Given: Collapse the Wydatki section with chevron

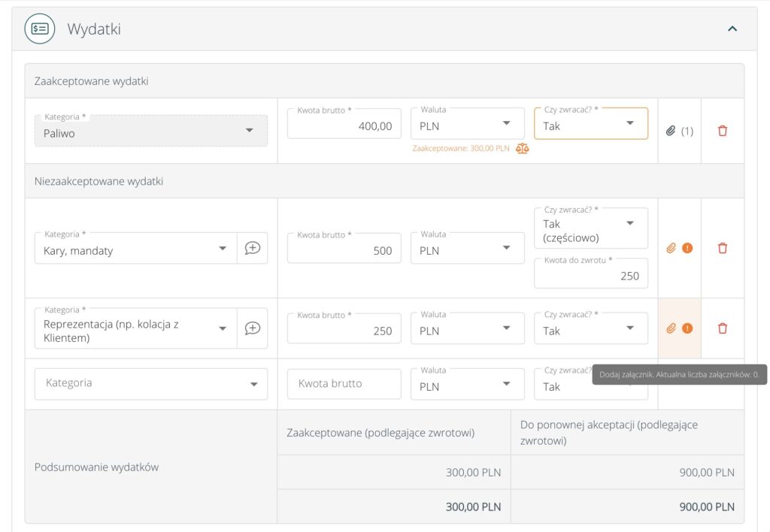Looking at the screenshot, I should 732,29.
